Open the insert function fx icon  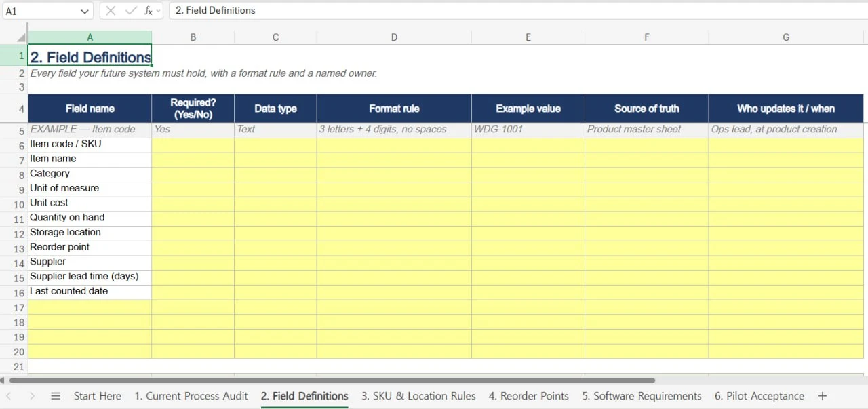pos(149,11)
